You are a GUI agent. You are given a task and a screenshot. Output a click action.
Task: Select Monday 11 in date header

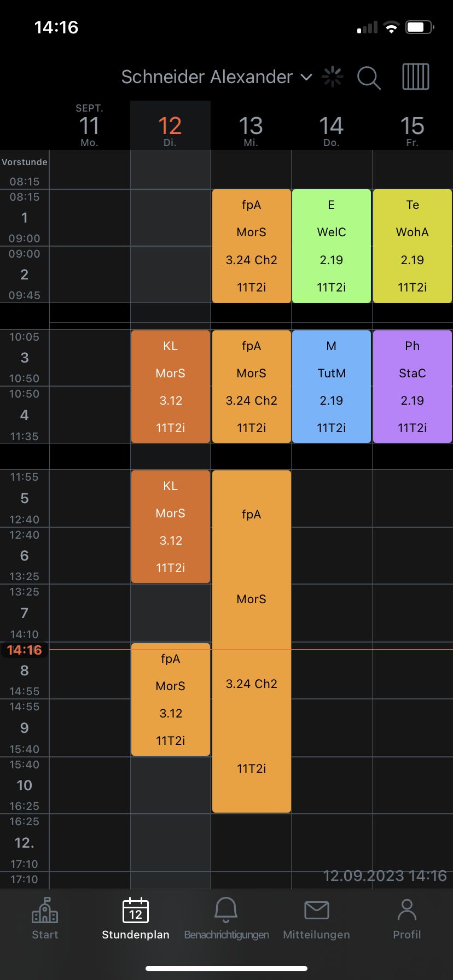click(x=89, y=127)
